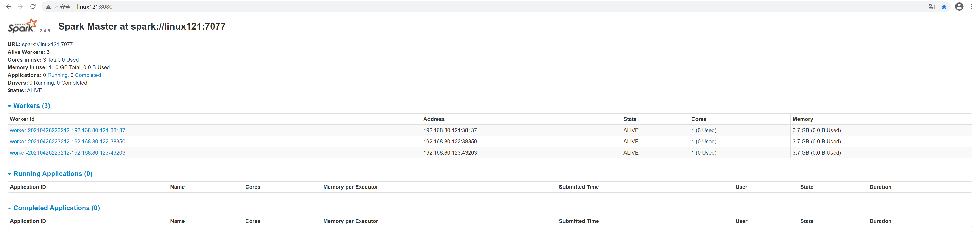980x247 pixels.
Task: Click cores cell of worker 192.168.80.121
Action: tap(739, 130)
